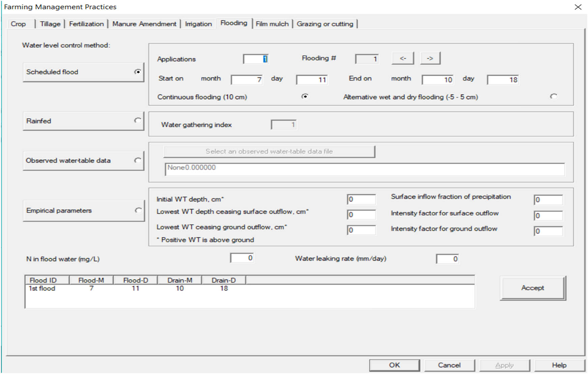This screenshot has width=588, height=374.
Task: Click the Cancel button
Action: 449,365
